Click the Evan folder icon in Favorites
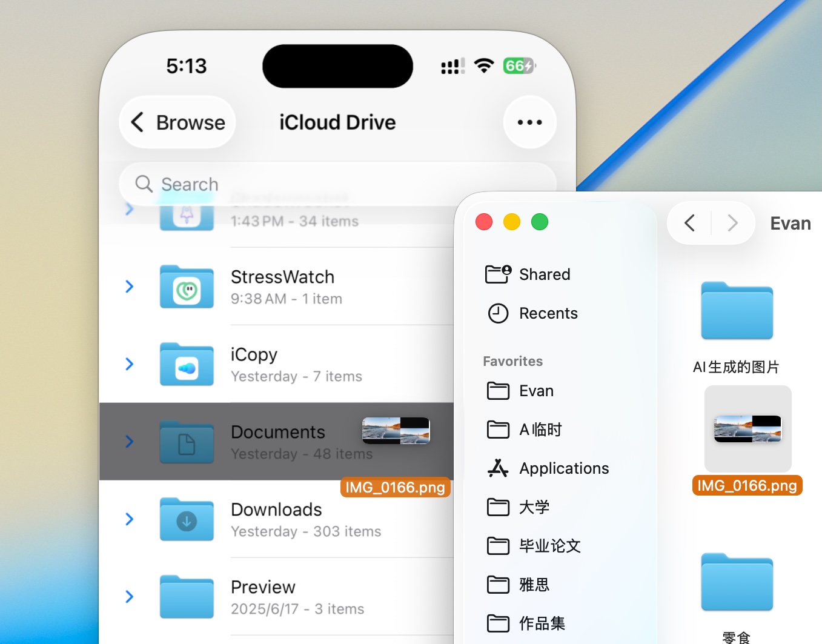The height and width of the screenshot is (644, 822). (x=499, y=391)
